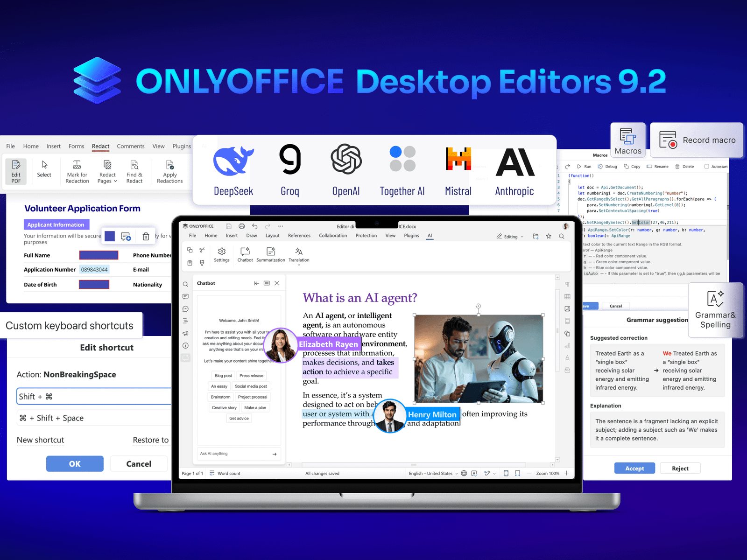Viewport: 747px width, 560px height.
Task: Click the redacted Full Name field
Action: pos(99,255)
